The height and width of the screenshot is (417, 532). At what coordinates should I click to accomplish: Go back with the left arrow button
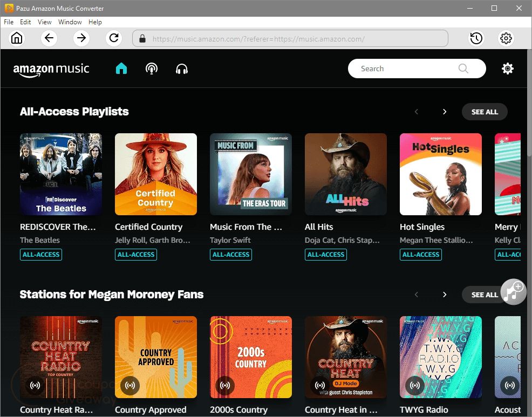pos(49,38)
